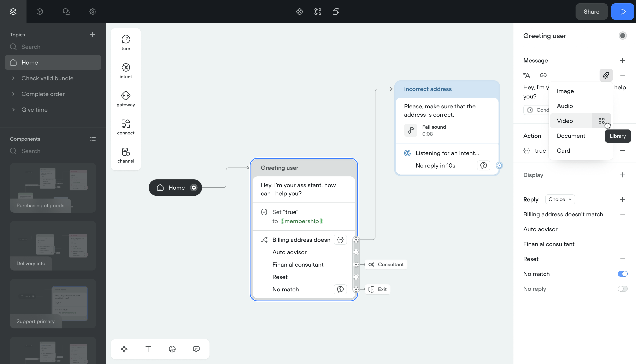This screenshot has width=636, height=364.
Task: Expand the Complete order topic
Action: [x=13, y=94]
